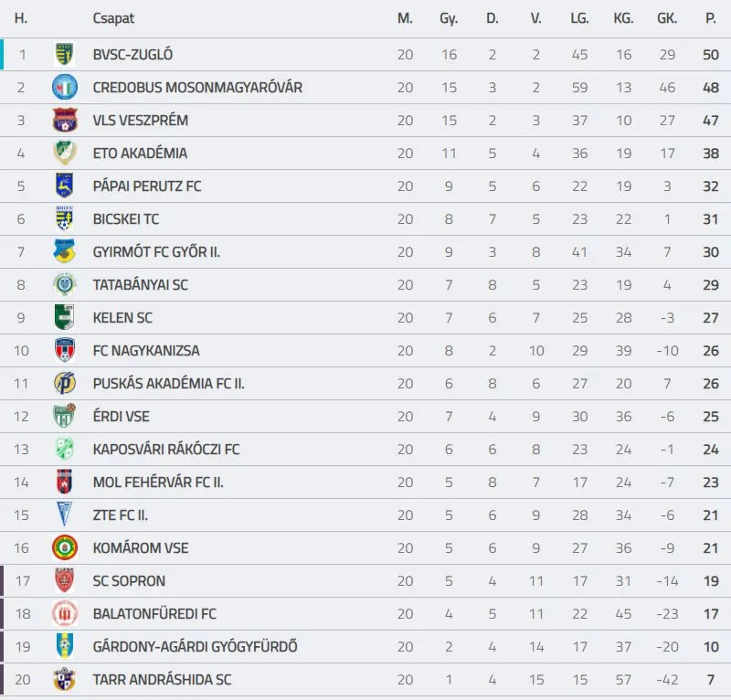Click the Puskás Akadémia FC II. logo

pos(64,384)
